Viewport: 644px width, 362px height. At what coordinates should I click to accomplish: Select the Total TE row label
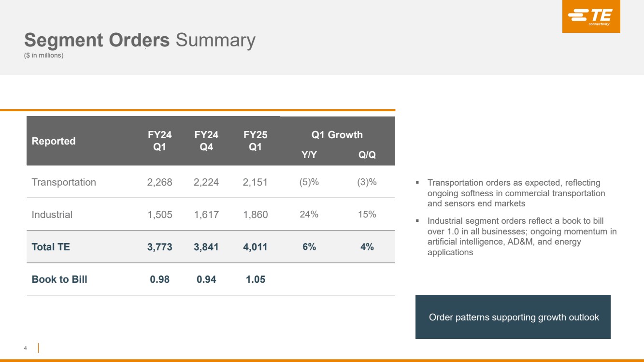(x=51, y=247)
